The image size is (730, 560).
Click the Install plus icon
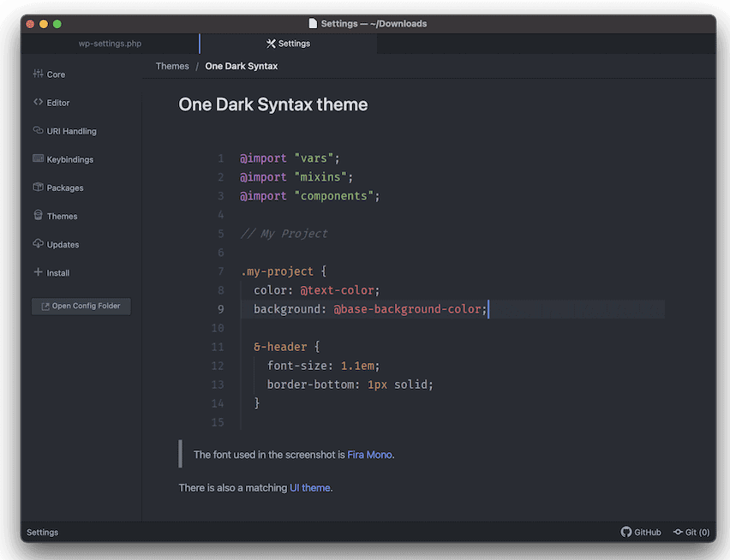39,271
